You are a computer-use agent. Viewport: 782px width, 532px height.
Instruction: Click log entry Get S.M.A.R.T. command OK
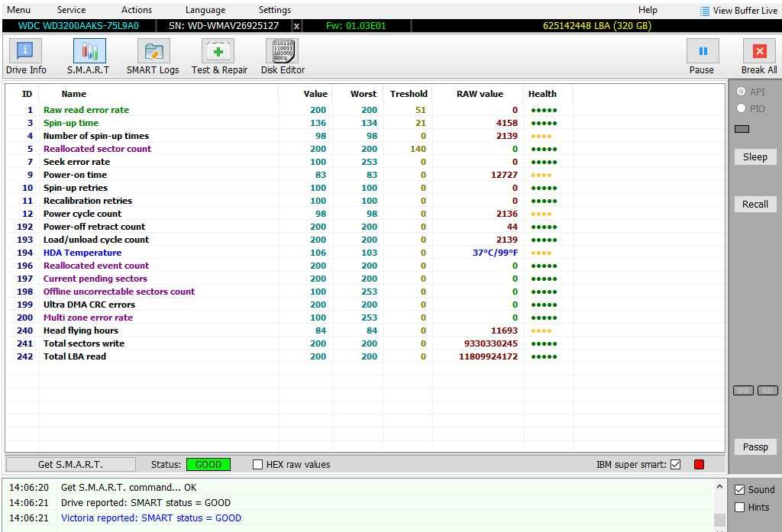point(128,488)
